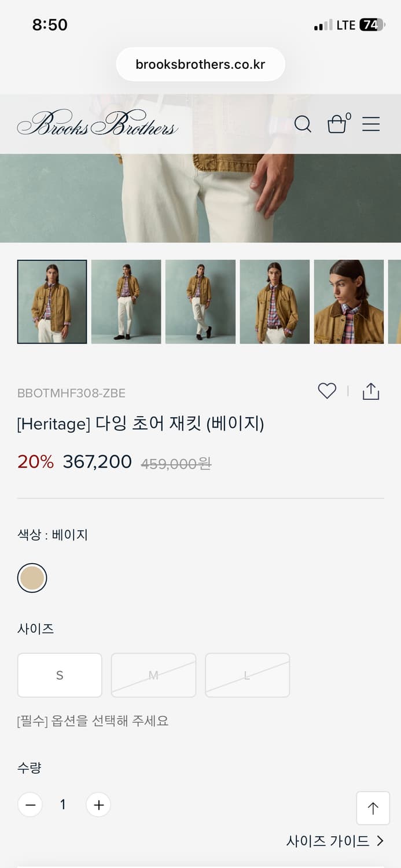Open the share icon
The width and height of the screenshot is (401, 868).
pyautogui.click(x=370, y=391)
